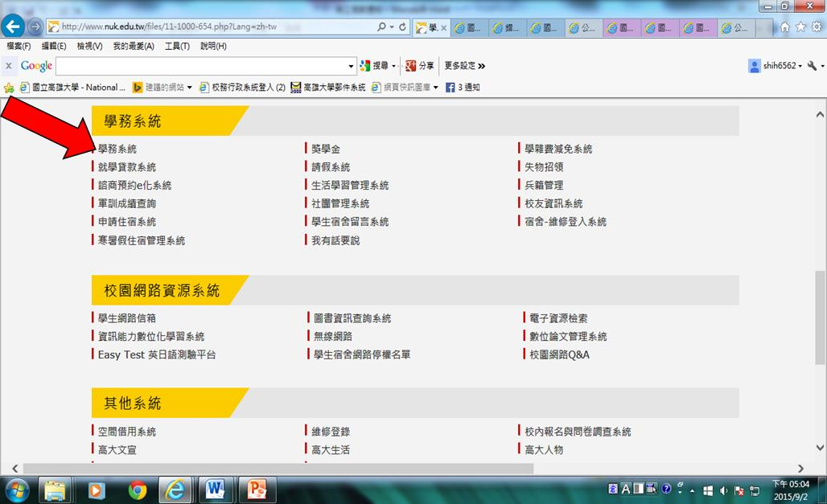Click the browser back arrow button
Image resolution: width=827 pixels, height=504 pixels.
tap(13, 27)
